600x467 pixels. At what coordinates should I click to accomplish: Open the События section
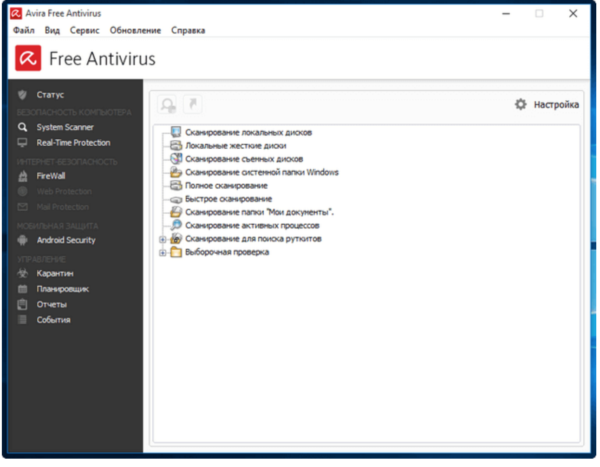tap(54, 320)
